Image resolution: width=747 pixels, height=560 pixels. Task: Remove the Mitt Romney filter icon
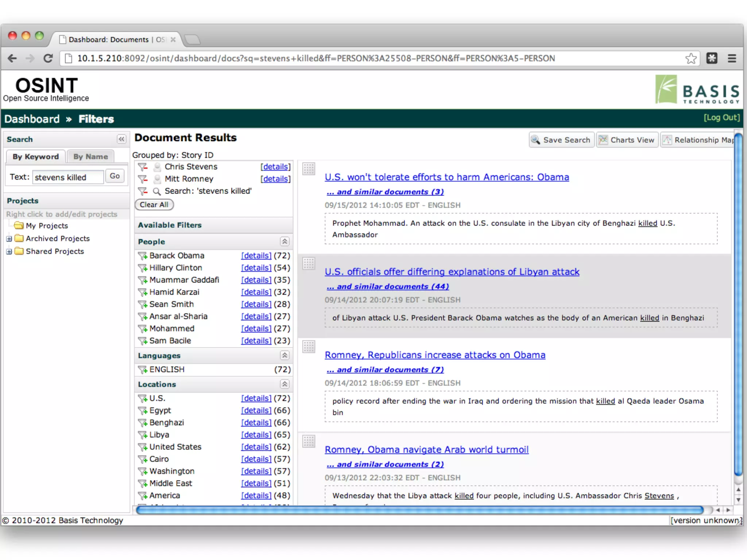point(143,179)
